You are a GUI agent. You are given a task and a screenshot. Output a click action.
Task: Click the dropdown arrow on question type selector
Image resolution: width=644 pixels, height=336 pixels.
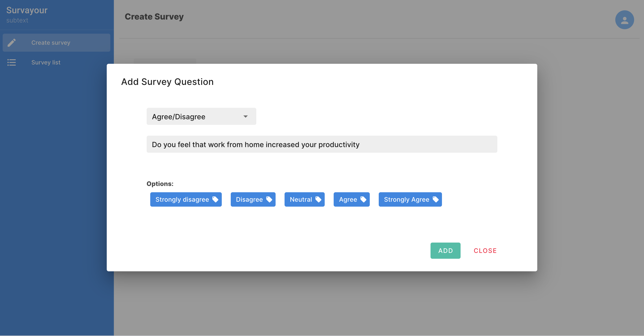click(246, 116)
